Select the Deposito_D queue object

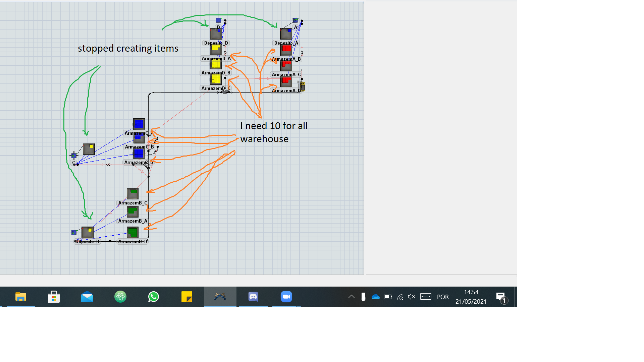click(216, 34)
